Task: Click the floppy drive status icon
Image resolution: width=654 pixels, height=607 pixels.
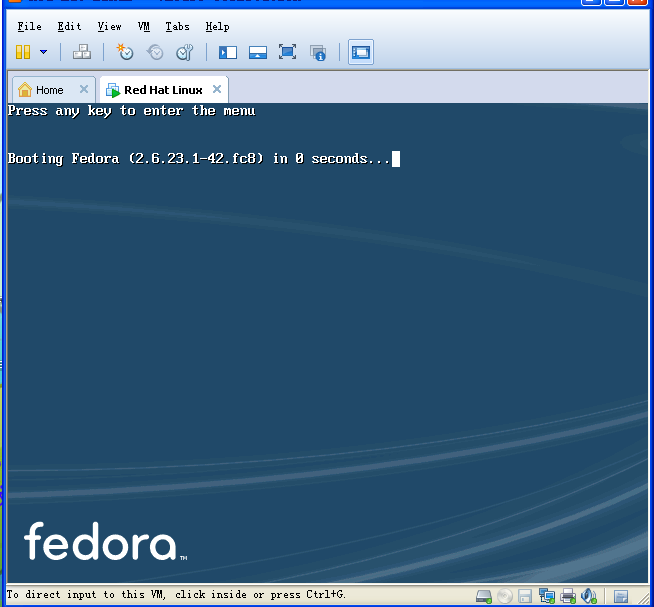Action: [x=525, y=596]
